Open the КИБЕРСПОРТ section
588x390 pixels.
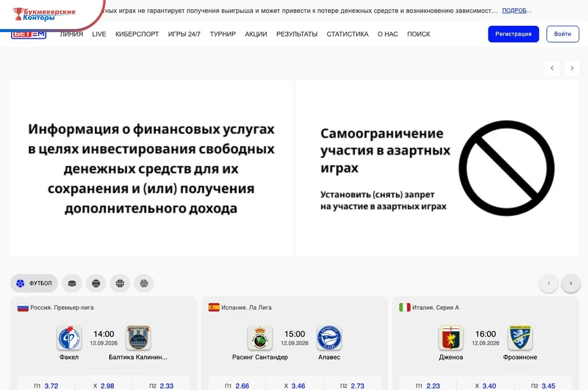coord(137,34)
